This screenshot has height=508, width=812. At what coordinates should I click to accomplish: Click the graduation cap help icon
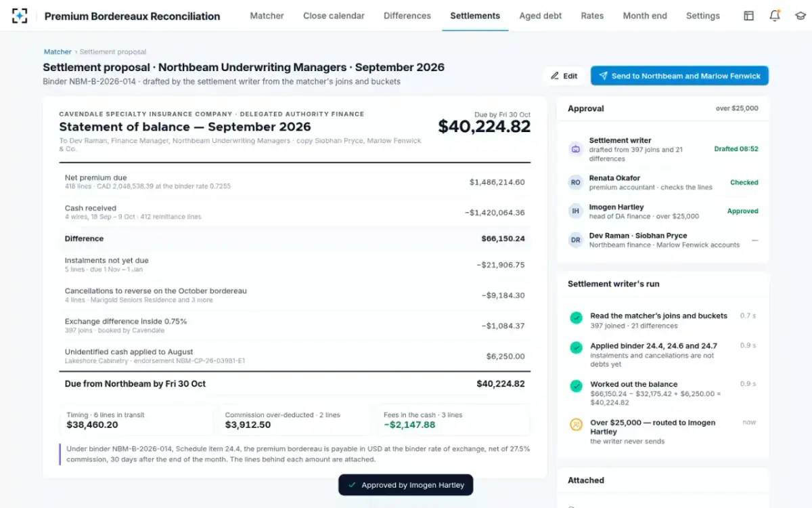(800, 16)
